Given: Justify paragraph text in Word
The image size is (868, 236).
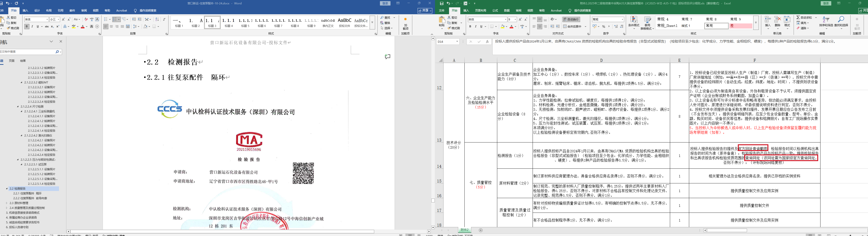Looking at the screenshot, I should coord(122,26).
